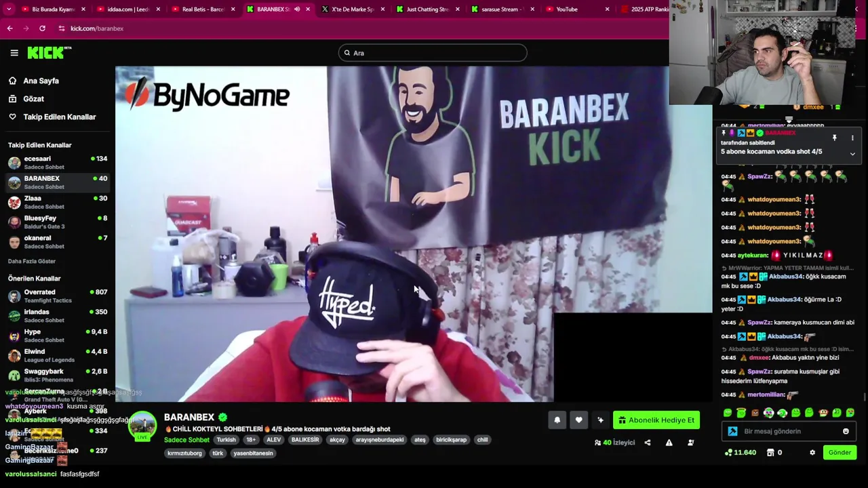868x488 pixels.
Task: Click the sparkle icon button
Action: click(600, 420)
